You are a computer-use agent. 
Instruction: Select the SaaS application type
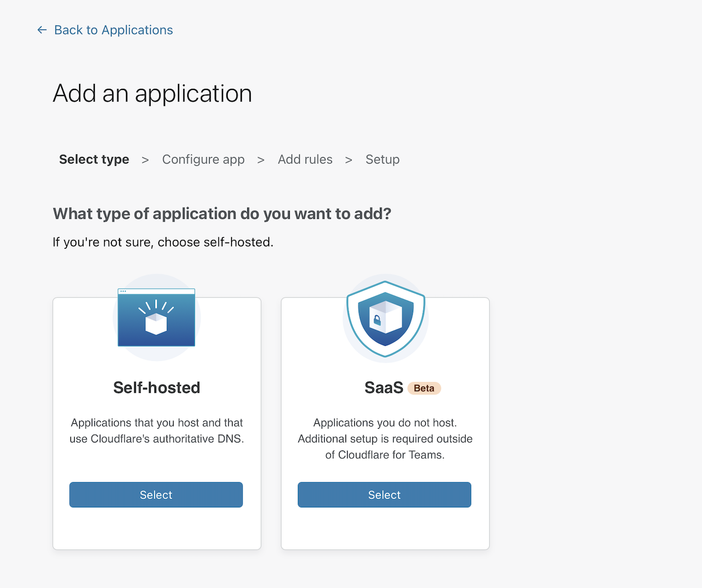pyautogui.click(x=384, y=495)
